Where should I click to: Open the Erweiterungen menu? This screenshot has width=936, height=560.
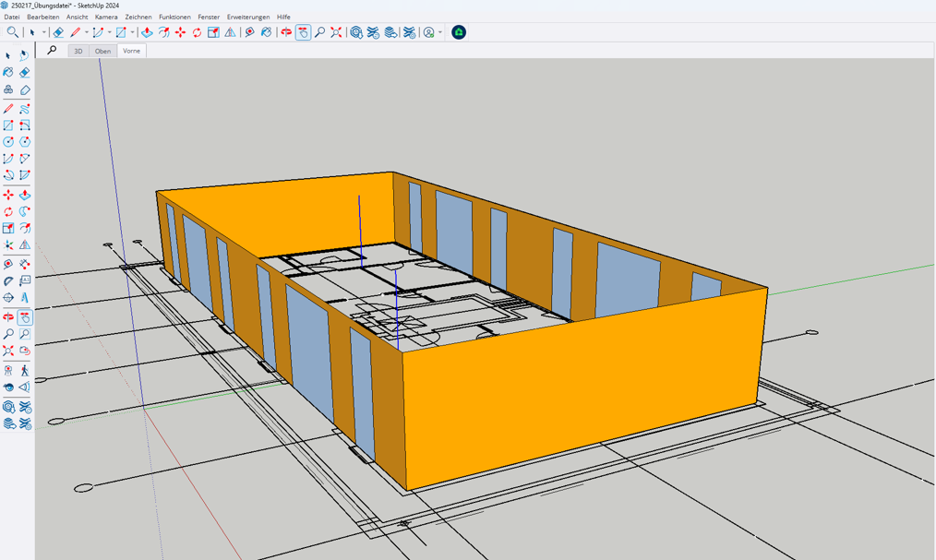click(248, 17)
